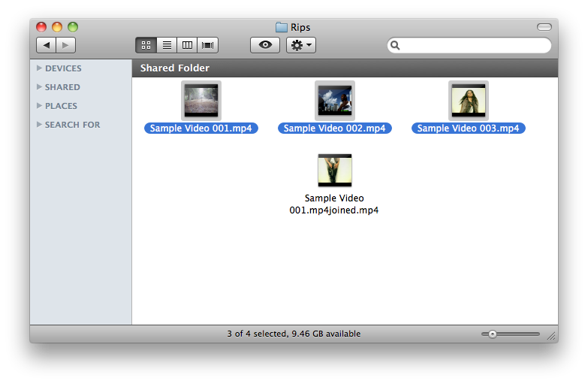Image resolution: width=588 pixels, height=384 pixels.
Task: Select the joined video thumbnail
Action: [x=335, y=170]
